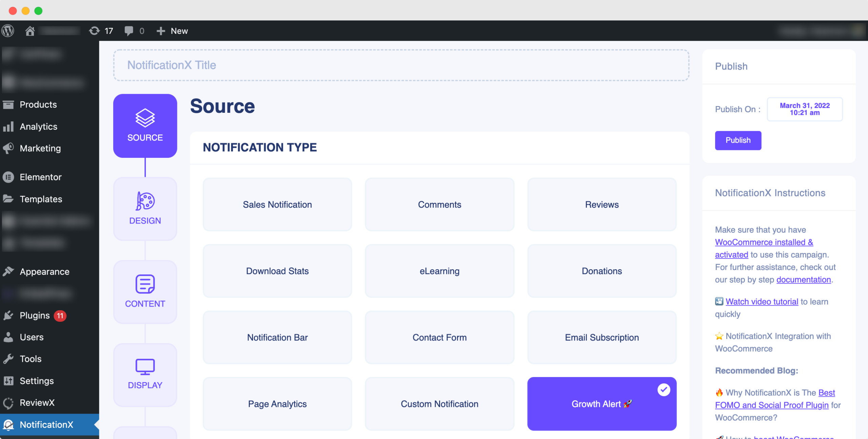Enable the Email Subscription notification type

tap(601, 337)
